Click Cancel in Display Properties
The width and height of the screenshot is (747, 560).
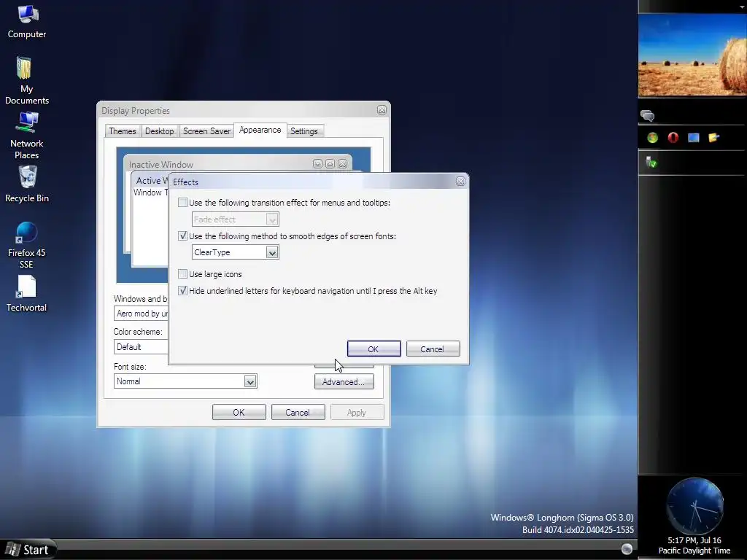coord(298,413)
